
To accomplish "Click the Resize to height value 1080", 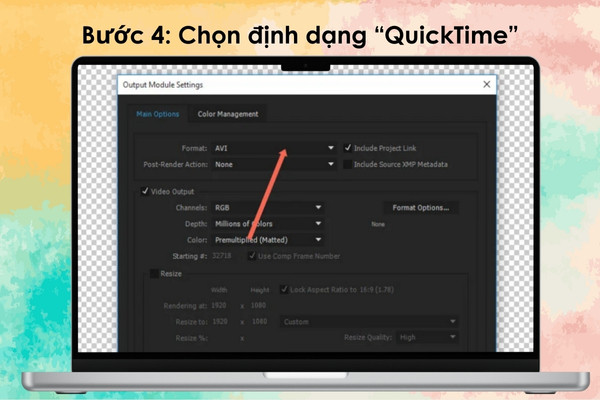I will pyautogui.click(x=259, y=322).
